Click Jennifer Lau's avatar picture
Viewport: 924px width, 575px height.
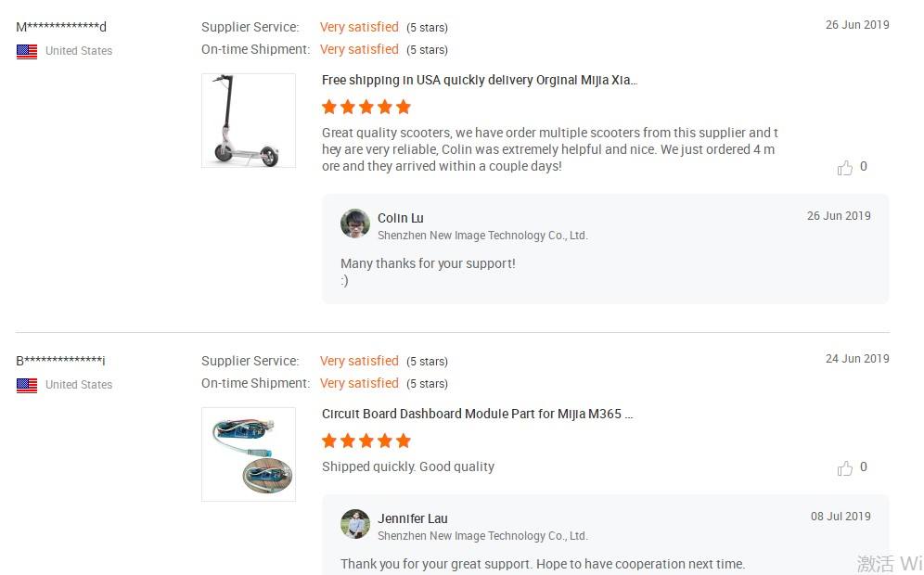click(x=355, y=524)
